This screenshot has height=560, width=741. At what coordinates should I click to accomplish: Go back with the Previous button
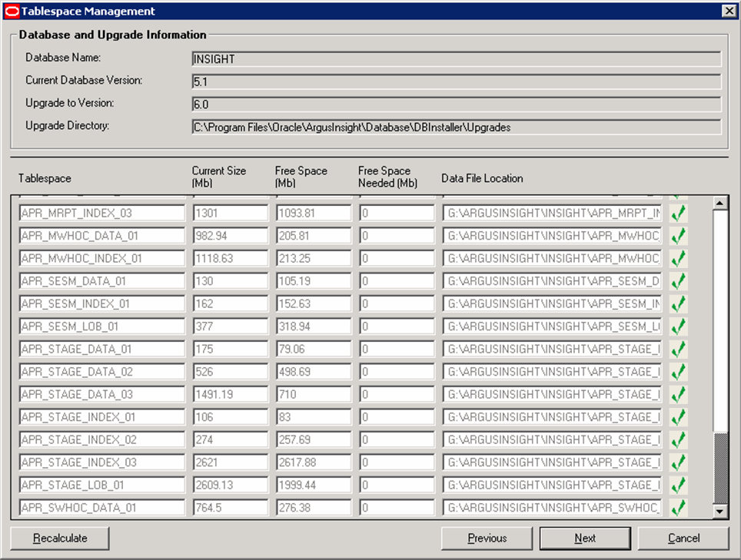click(x=487, y=538)
